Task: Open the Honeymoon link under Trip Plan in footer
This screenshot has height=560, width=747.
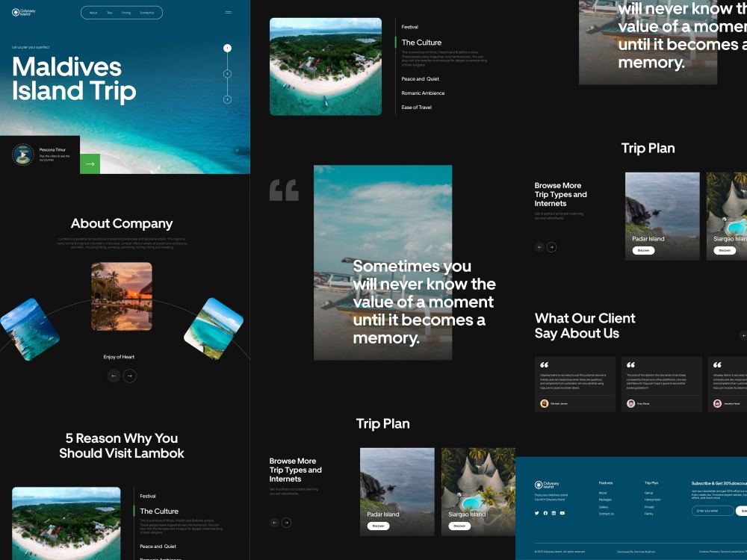Action: click(x=653, y=500)
